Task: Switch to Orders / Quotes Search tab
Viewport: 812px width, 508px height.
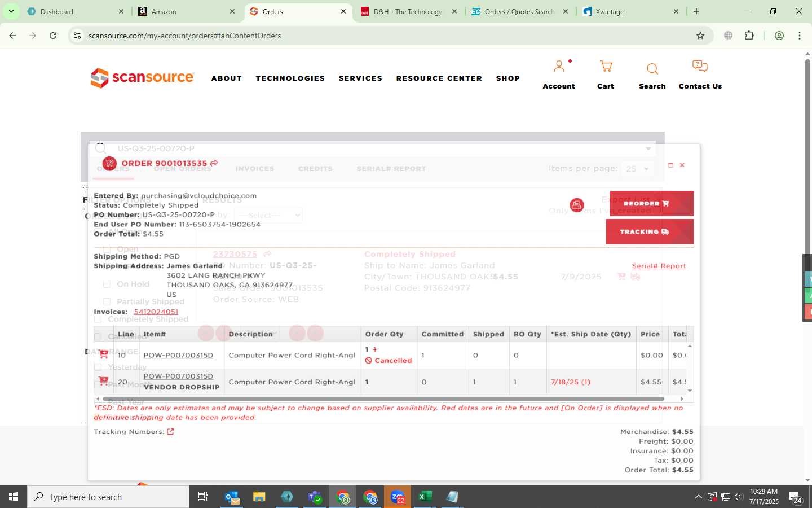Action: pos(520,11)
